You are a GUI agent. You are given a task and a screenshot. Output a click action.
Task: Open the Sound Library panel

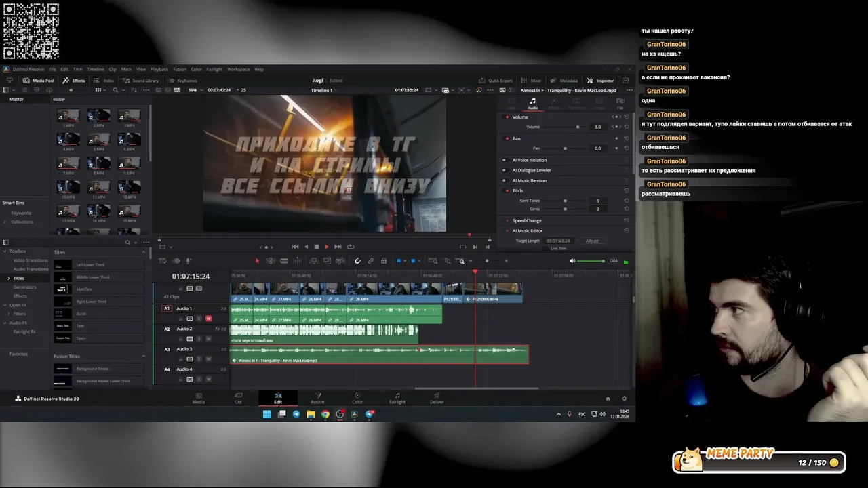tap(140, 81)
